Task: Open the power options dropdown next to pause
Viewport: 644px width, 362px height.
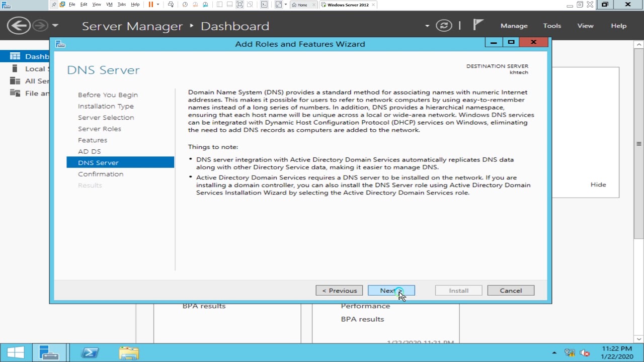Action: (x=158, y=5)
